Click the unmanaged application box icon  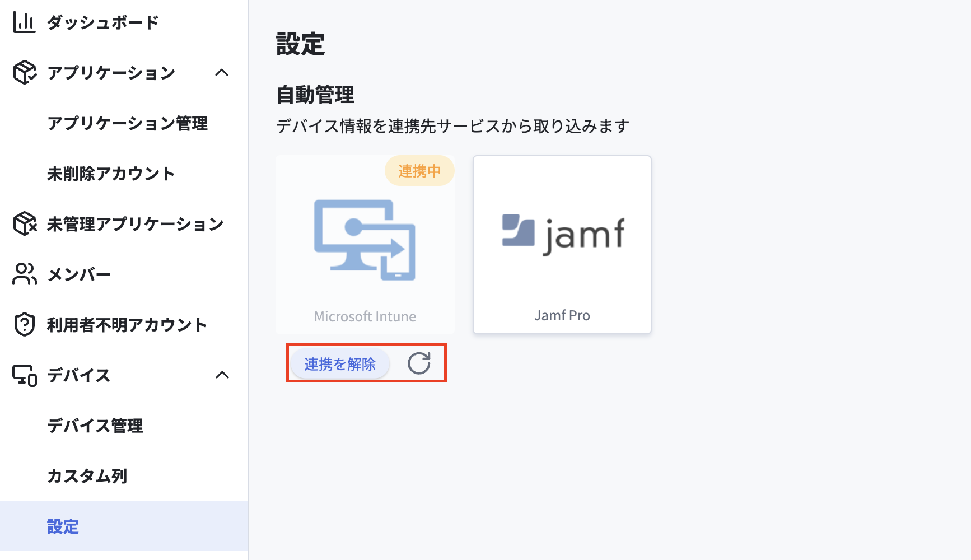(25, 223)
